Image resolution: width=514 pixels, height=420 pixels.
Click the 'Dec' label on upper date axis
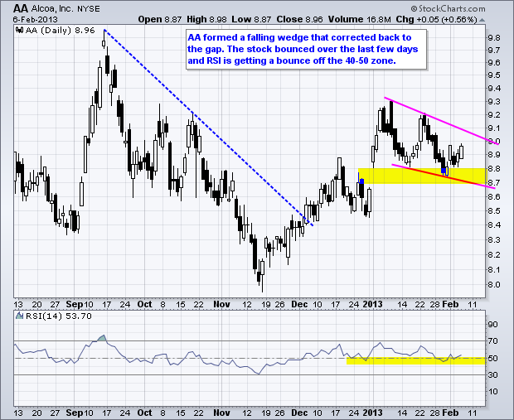[x=299, y=304]
